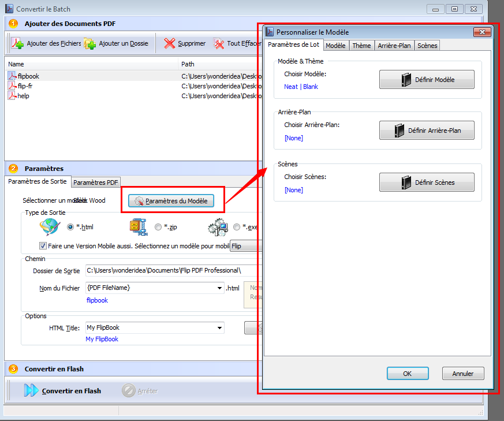Click the help PDF file icon
This screenshot has width=504, height=421.
coord(12,95)
